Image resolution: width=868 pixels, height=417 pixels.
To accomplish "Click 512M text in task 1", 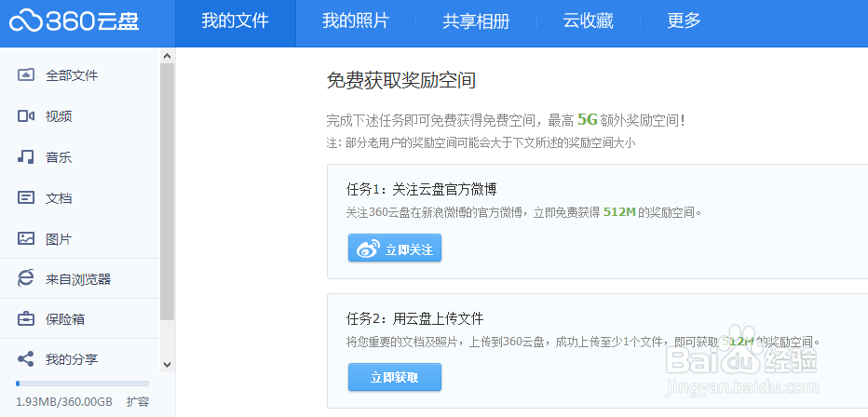I will coord(619,212).
